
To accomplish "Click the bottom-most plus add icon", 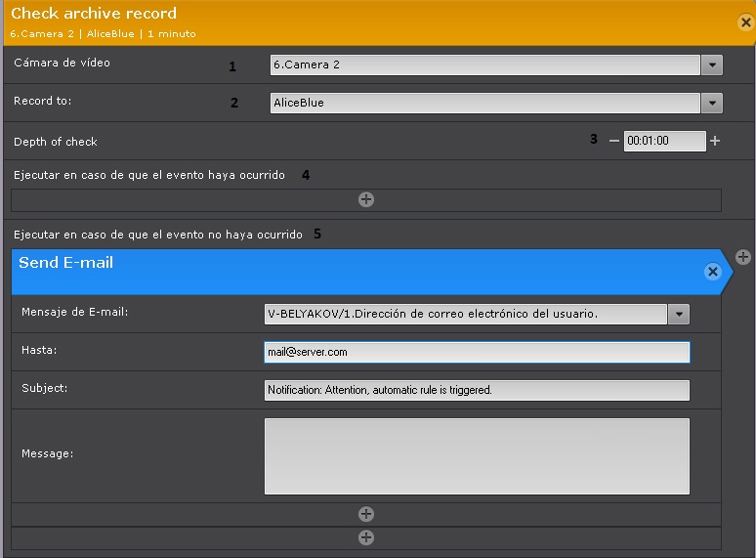I will tap(366, 537).
